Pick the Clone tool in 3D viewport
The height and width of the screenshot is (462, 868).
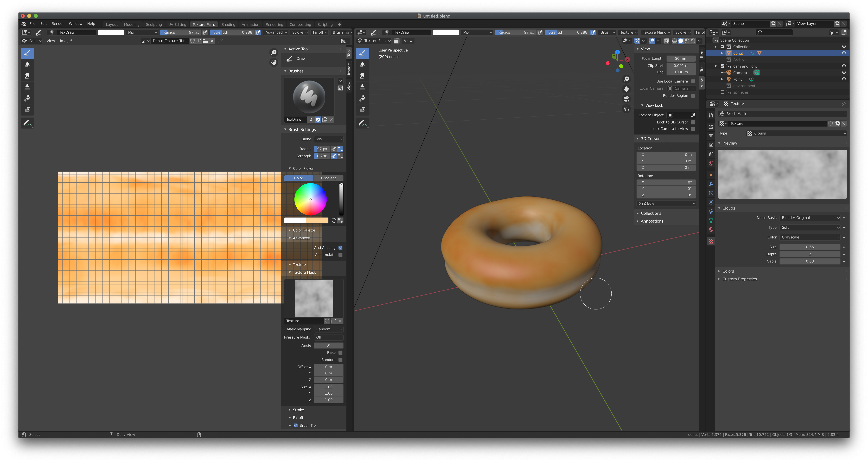(x=363, y=87)
